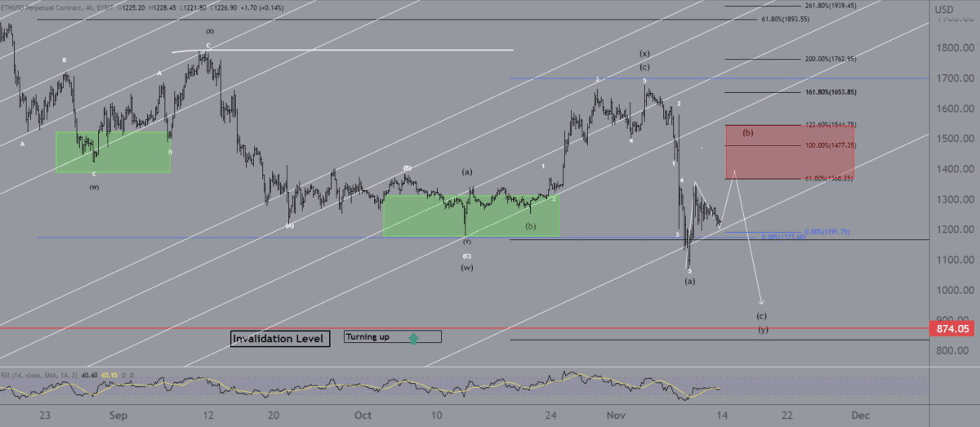Viewport: 980px width, 427px height.
Task: Click the Sep date on time axis
Action: coord(118,415)
